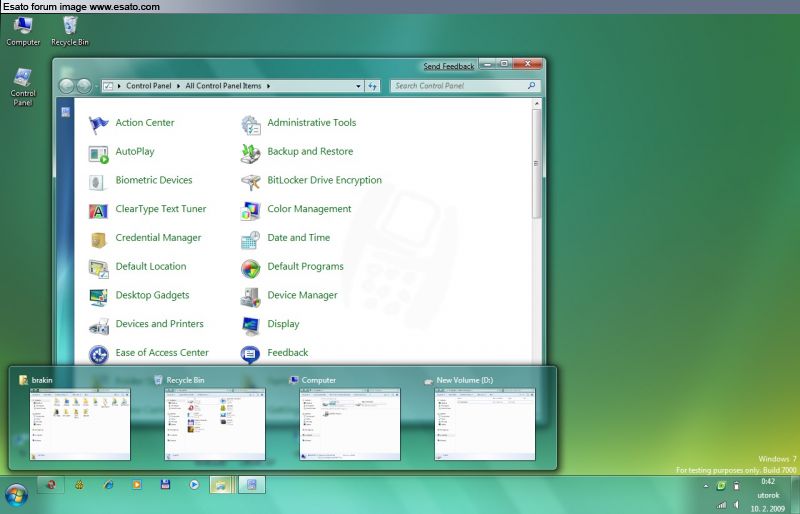The height and width of the screenshot is (514, 800).
Task: Expand the address bar history dropdown
Action: pyautogui.click(x=359, y=87)
